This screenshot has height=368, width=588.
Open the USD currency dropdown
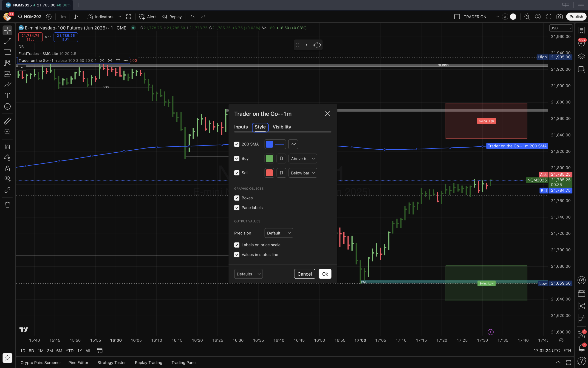[x=561, y=28]
